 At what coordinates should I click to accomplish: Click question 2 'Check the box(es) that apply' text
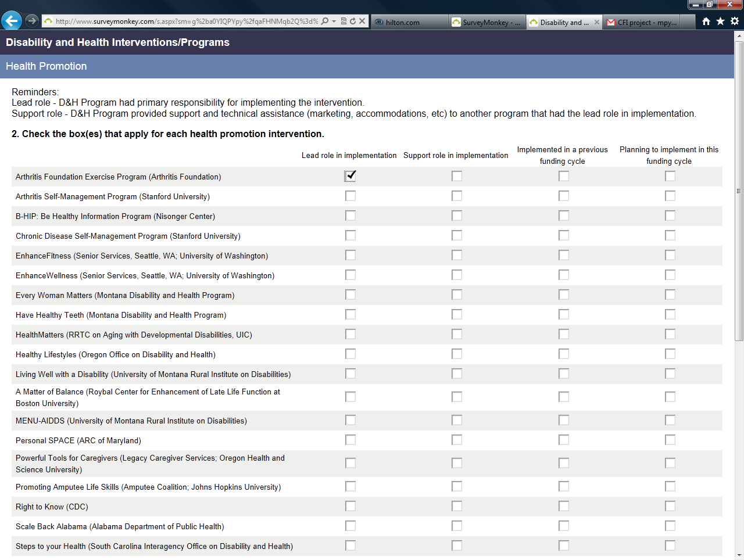[168, 134]
